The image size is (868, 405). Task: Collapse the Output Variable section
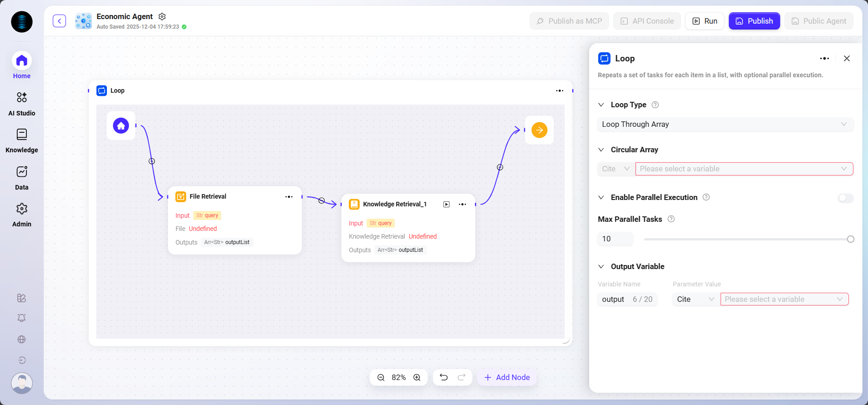pos(601,266)
